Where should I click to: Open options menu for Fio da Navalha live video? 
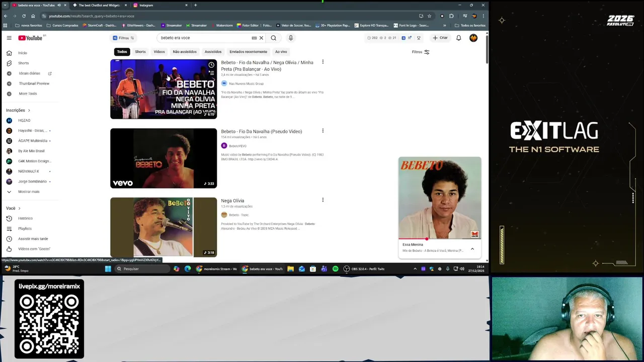323,62
